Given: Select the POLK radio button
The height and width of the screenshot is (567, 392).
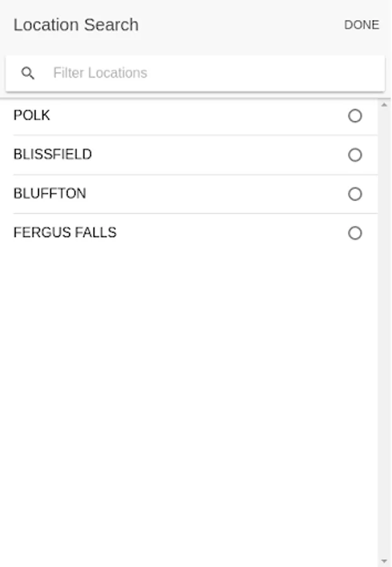Looking at the screenshot, I should coord(355,116).
